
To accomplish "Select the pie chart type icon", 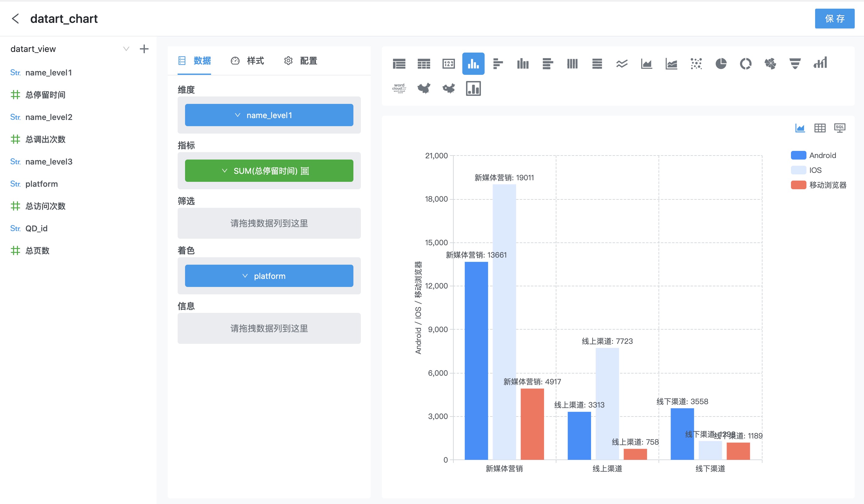I will 721,64.
